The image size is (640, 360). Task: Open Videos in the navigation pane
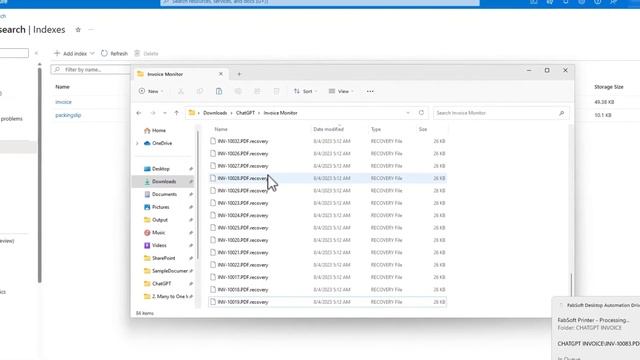[x=156, y=245]
